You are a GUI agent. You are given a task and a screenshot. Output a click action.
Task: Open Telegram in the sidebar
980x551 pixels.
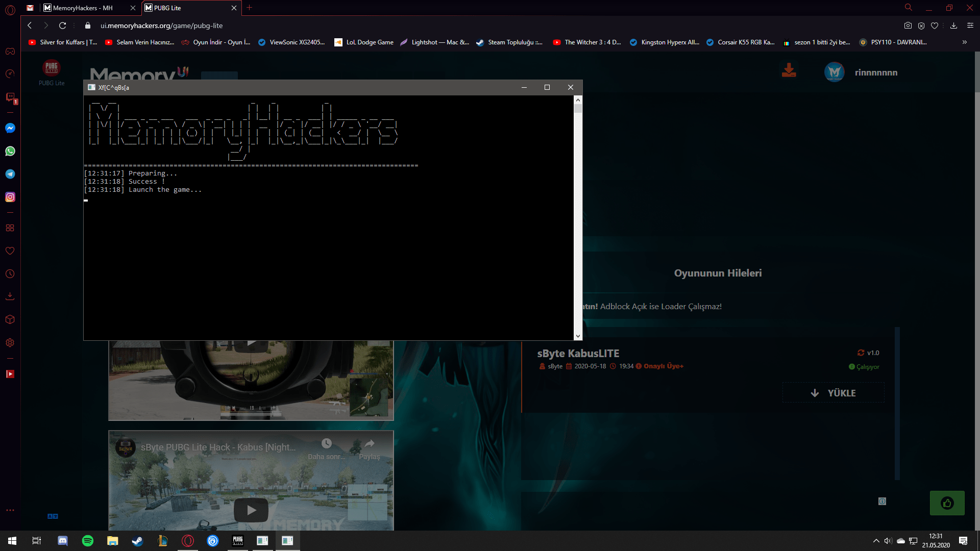tap(10, 174)
